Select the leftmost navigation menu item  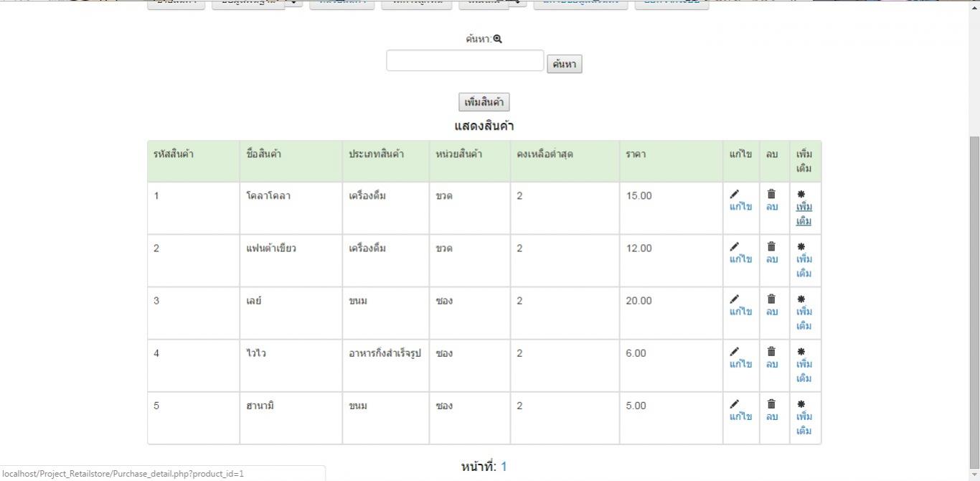[176, 2]
